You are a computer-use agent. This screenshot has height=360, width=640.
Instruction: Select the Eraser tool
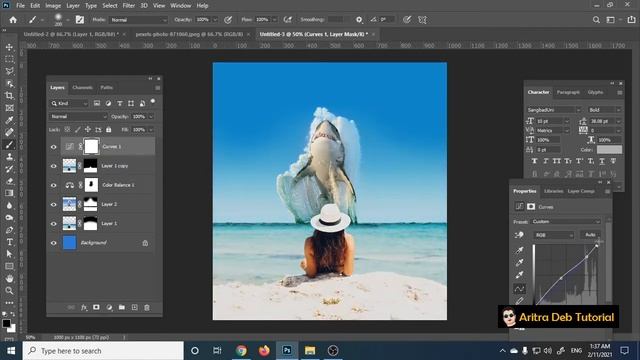coord(9,181)
